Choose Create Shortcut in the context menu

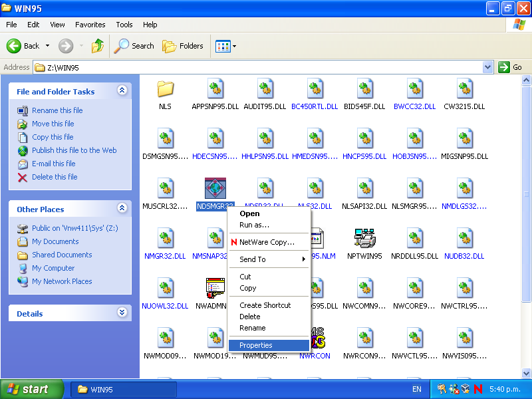[269, 305]
